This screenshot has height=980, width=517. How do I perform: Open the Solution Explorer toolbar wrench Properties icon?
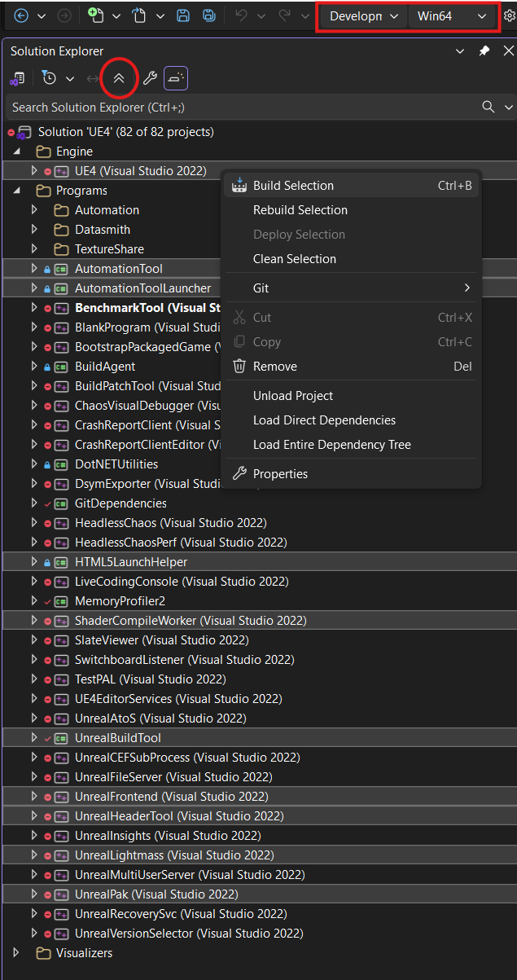(x=150, y=78)
